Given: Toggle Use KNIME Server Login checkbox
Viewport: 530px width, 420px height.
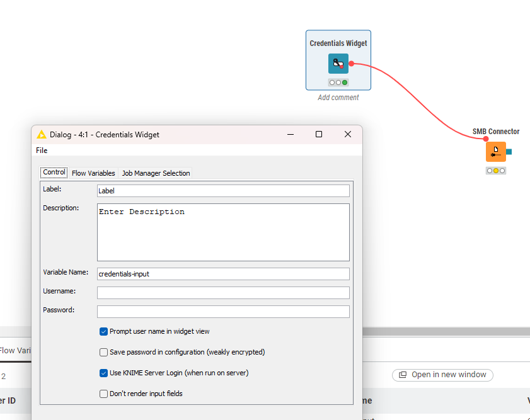Looking at the screenshot, I should (103, 373).
